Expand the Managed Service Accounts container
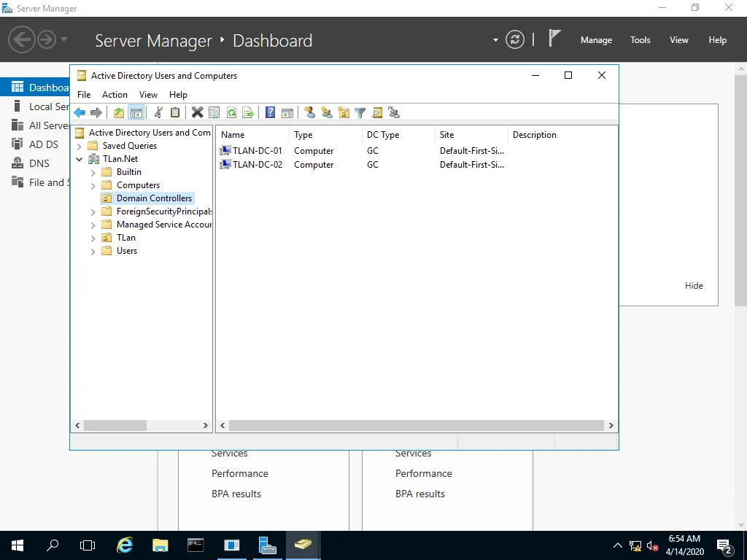The image size is (747, 560). point(93,225)
